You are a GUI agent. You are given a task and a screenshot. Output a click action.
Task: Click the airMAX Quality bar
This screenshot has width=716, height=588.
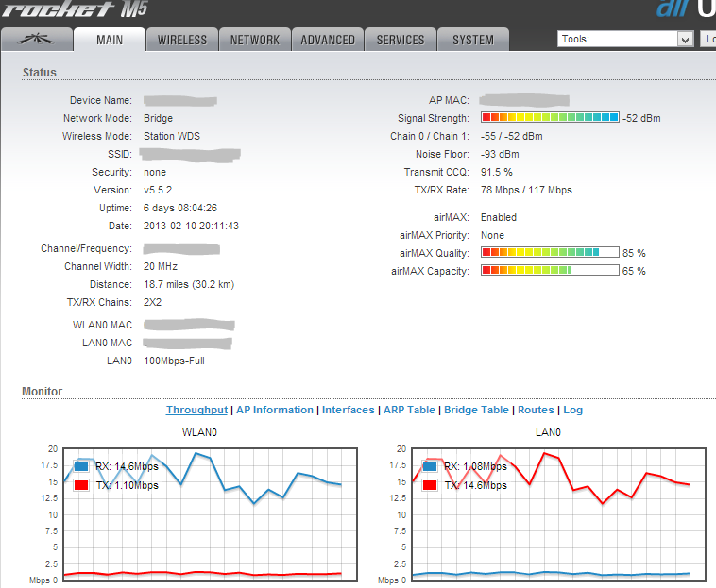(x=550, y=252)
